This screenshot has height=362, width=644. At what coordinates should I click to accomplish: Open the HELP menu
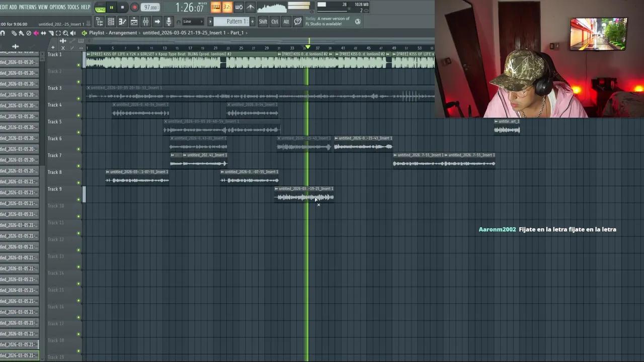click(x=86, y=7)
